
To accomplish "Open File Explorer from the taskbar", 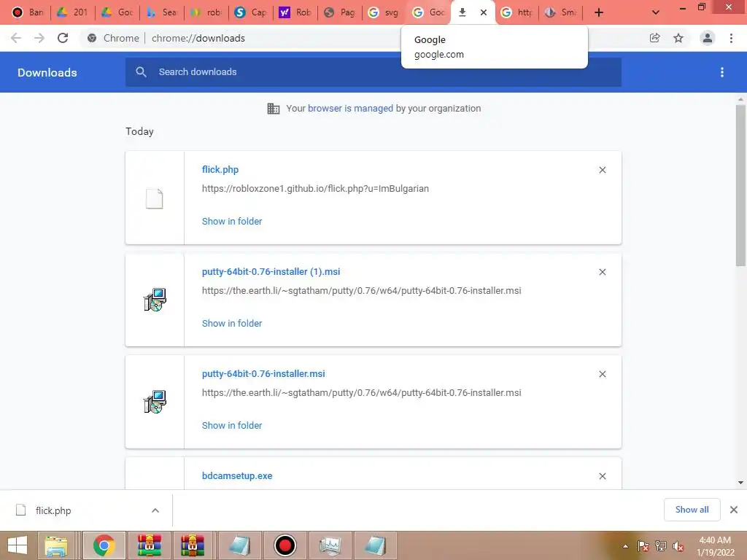I will click(56, 545).
